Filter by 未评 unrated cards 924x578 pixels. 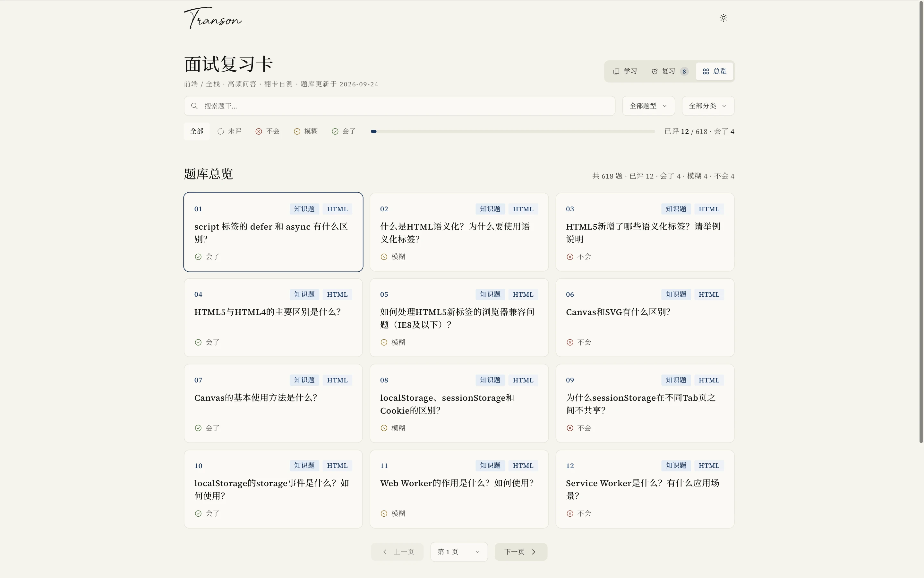click(229, 132)
